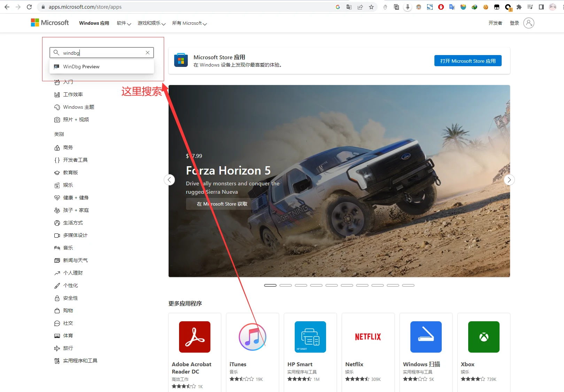The image size is (564, 392).
Task: Expand the 软件 dropdown menu
Action: [x=124, y=23]
